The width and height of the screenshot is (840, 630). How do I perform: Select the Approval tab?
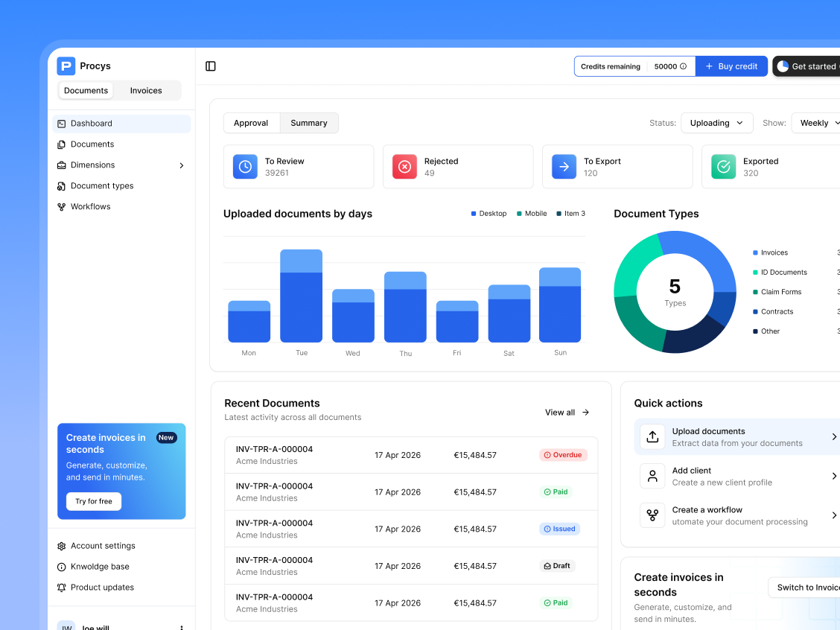251,123
